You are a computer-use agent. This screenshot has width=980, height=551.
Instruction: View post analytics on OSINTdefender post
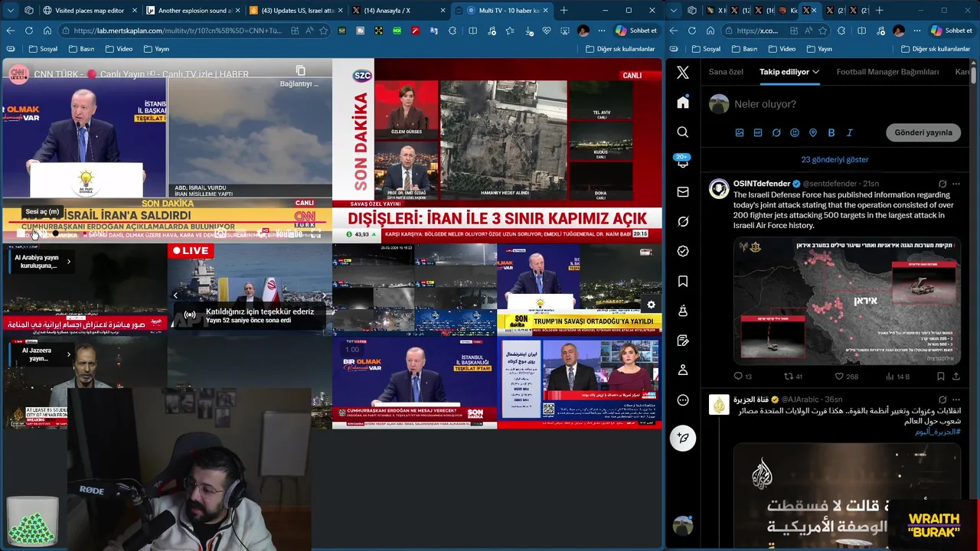[898, 377]
